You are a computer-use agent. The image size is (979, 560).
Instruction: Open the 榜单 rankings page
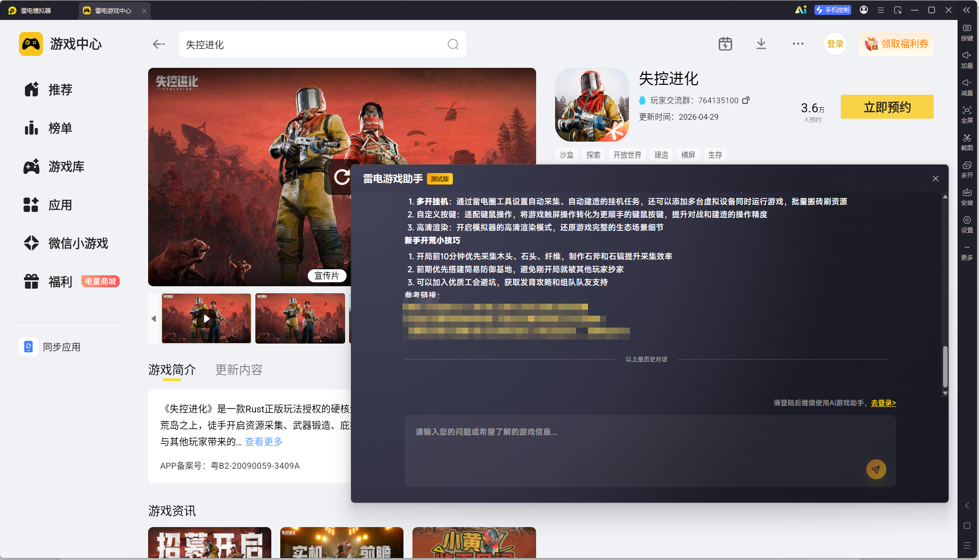[48, 128]
